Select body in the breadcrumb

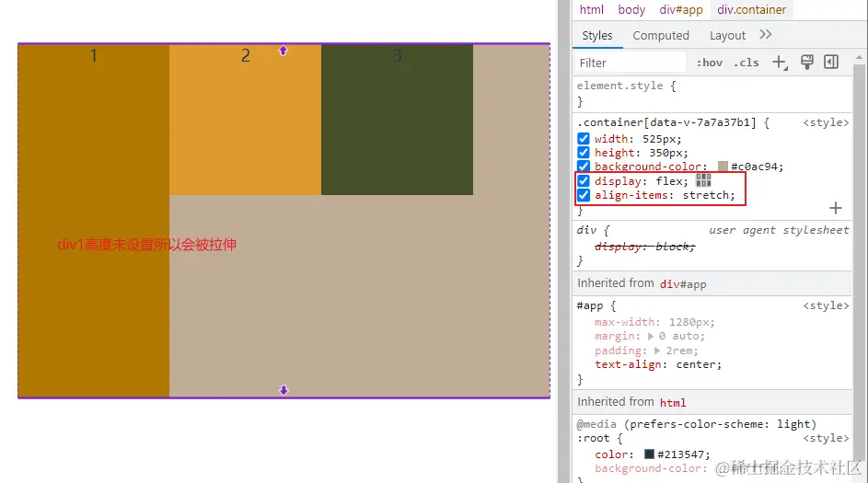(631, 9)
